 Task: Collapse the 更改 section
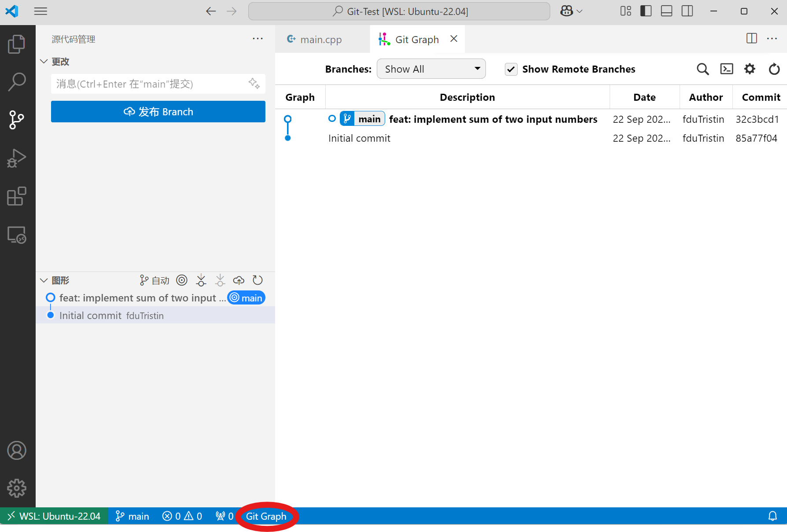pyautogui.click(x=44, y=62)
